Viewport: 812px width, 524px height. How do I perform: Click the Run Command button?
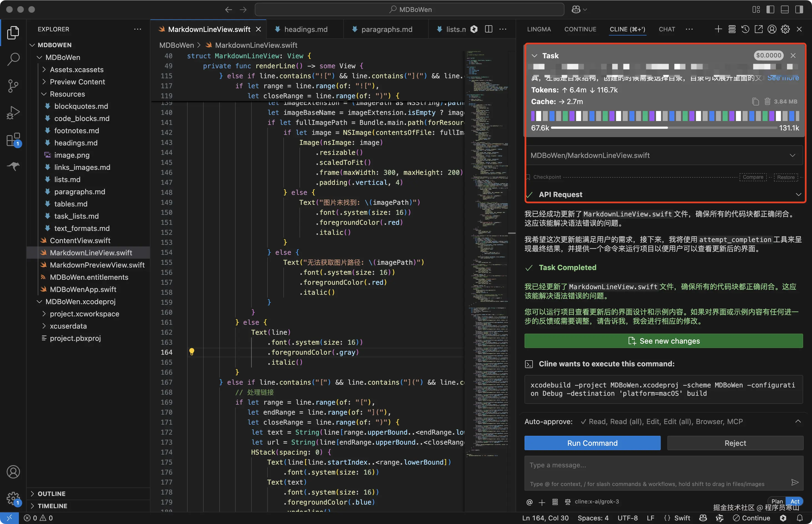[592, 443]
